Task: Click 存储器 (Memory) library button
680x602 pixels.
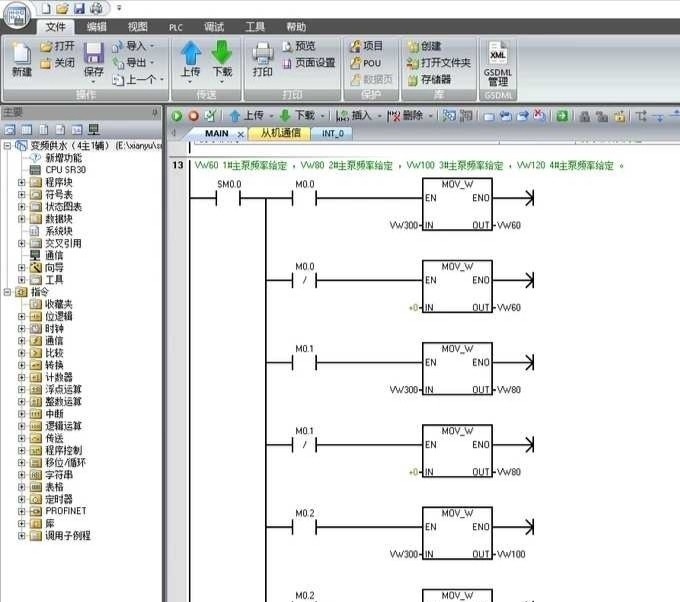Action: [x=429, y=79]
